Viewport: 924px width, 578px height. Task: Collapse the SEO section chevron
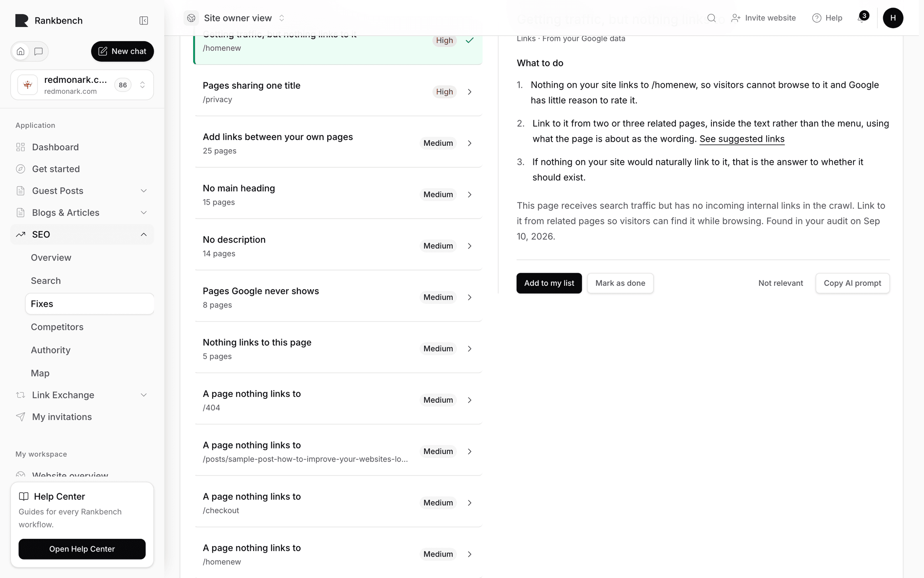click(x=144, y=235)
